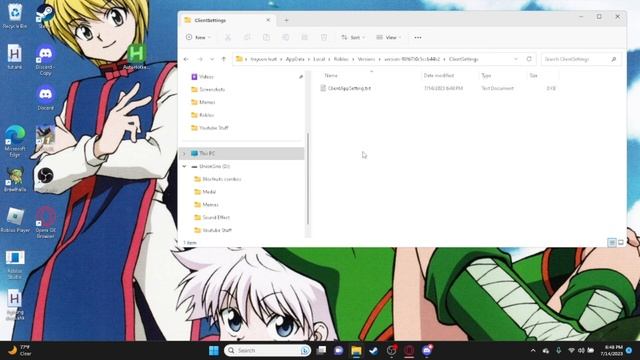
Task: Switch to Details view toggle in status bar
Action: pos(611,242)
